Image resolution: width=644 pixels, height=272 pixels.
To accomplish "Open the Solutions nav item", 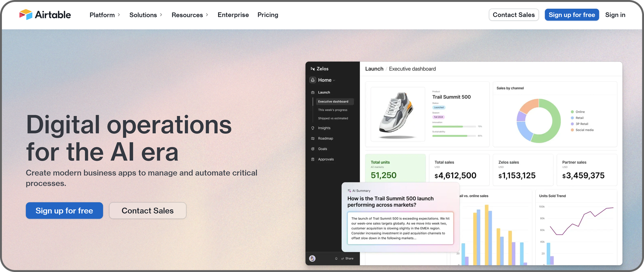I will tap(143, 15).
